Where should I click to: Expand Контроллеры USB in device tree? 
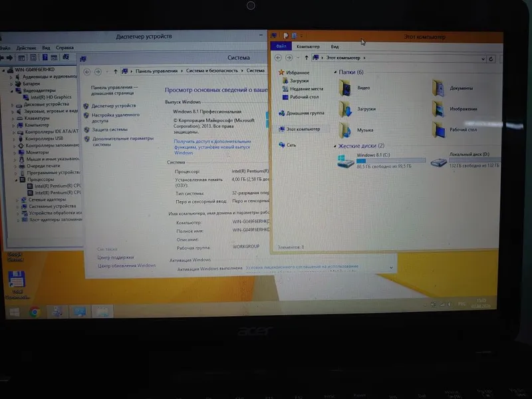[x=14, y=139]
